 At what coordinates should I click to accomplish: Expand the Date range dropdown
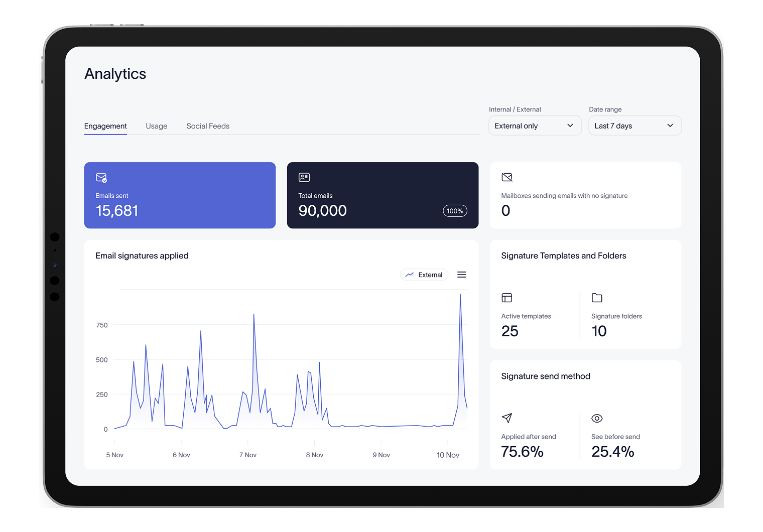(x=634, y=125)
